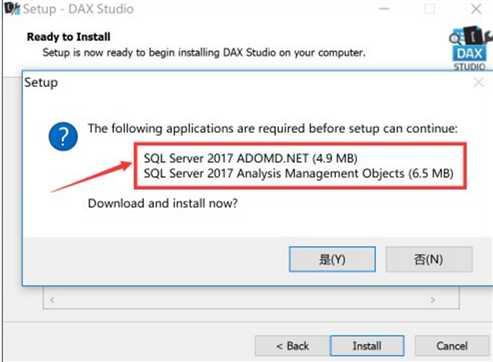Go to previous step with Back
This screenshot has width=493, height=362.
tap(292, 346)
